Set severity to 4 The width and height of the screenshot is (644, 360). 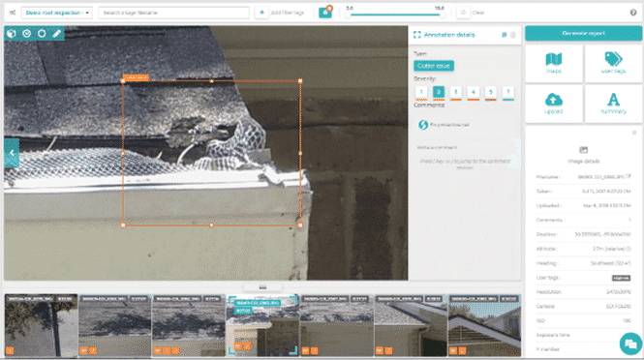[474, 92]
